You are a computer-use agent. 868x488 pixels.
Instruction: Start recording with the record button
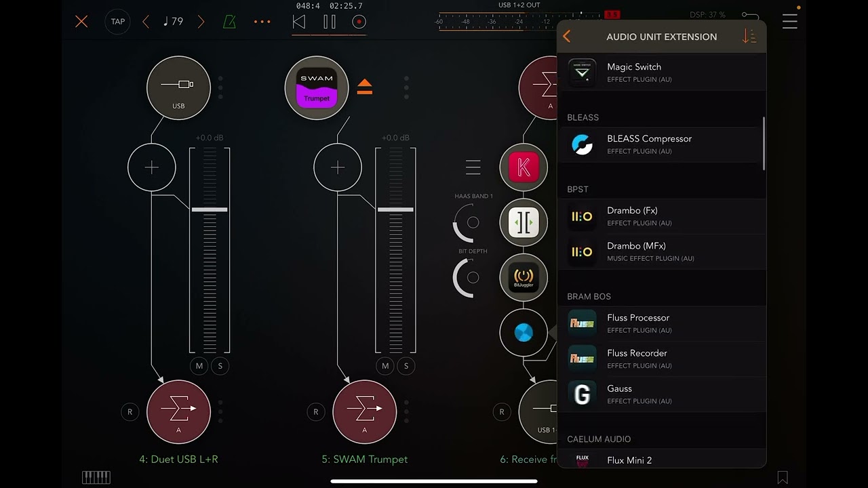359,22
